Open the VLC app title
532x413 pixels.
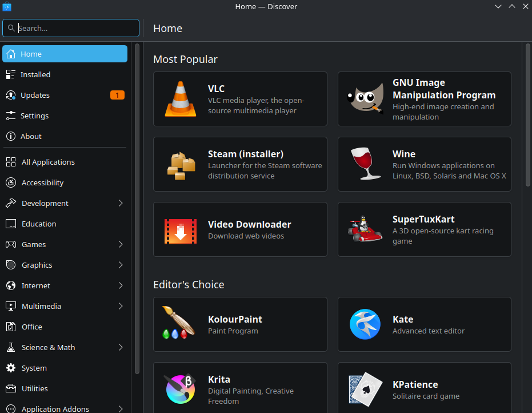(216, 89)
